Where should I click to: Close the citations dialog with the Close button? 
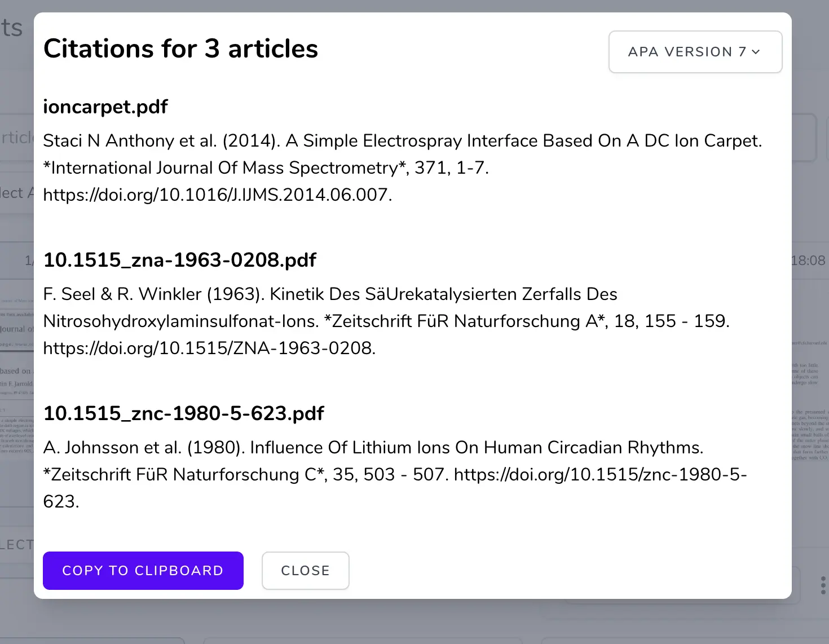pos(306,571)
